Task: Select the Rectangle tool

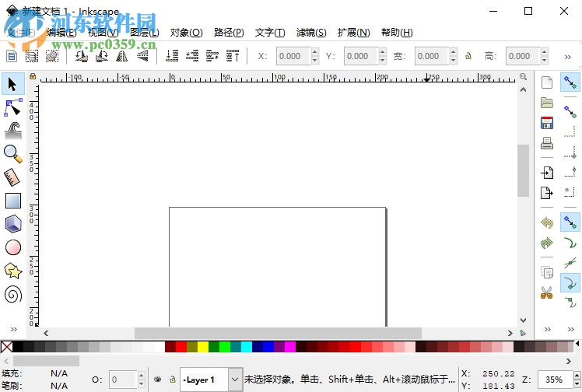Action: click(x=13, y=201)
